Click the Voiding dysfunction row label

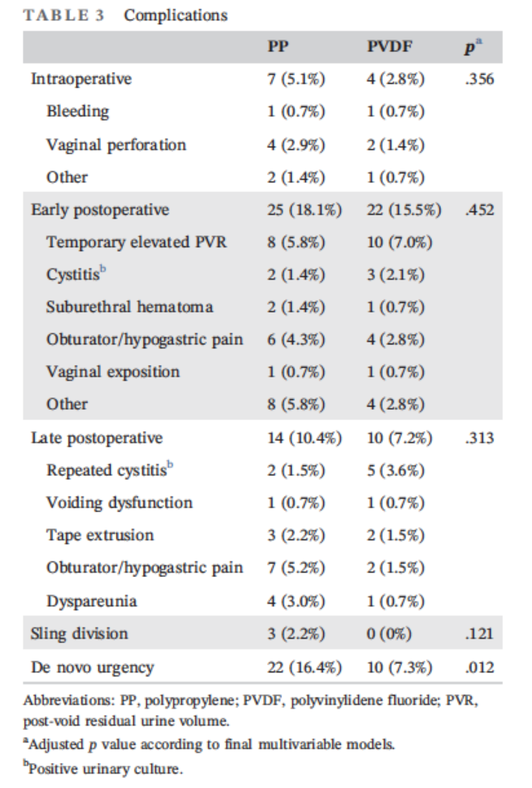pos(119,503)
